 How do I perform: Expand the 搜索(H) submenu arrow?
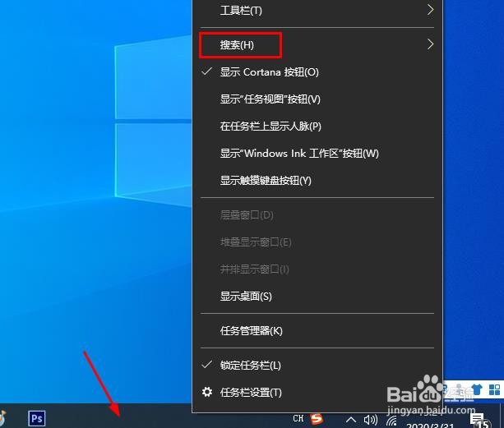coord(430,44)
